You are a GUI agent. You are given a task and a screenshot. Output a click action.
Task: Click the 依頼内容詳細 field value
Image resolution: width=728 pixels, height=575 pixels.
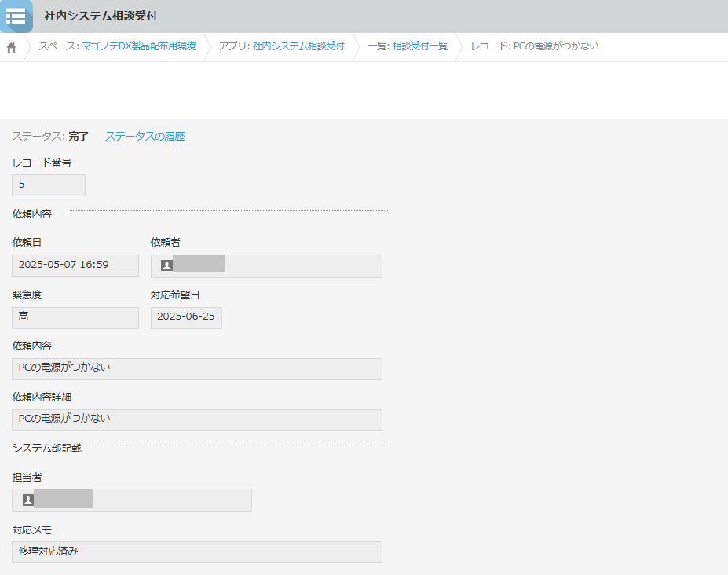[197, 420]
